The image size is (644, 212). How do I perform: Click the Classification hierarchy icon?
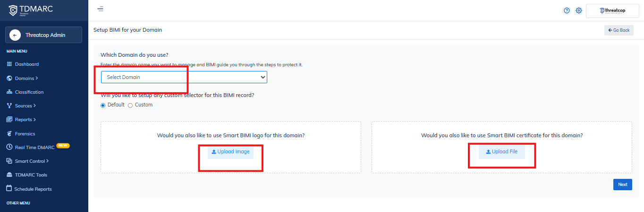(9, 92)
